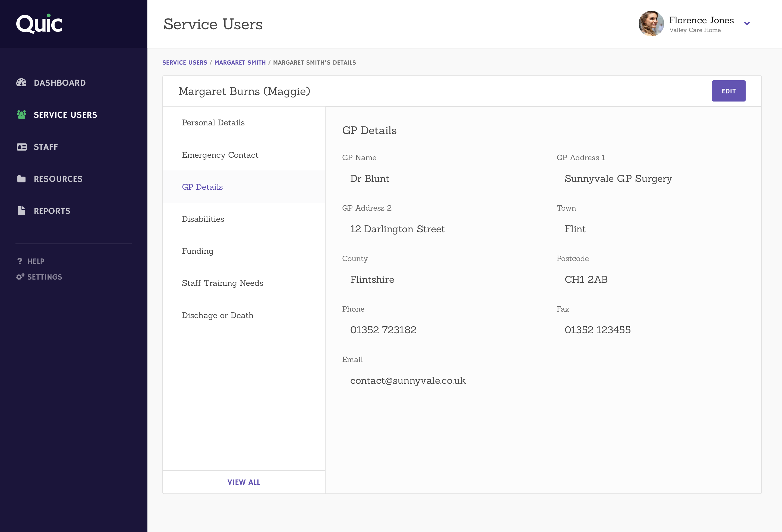Click the Margaret Smith breadcrumb link
Viewport: 782px width, 532px height.
240,62
